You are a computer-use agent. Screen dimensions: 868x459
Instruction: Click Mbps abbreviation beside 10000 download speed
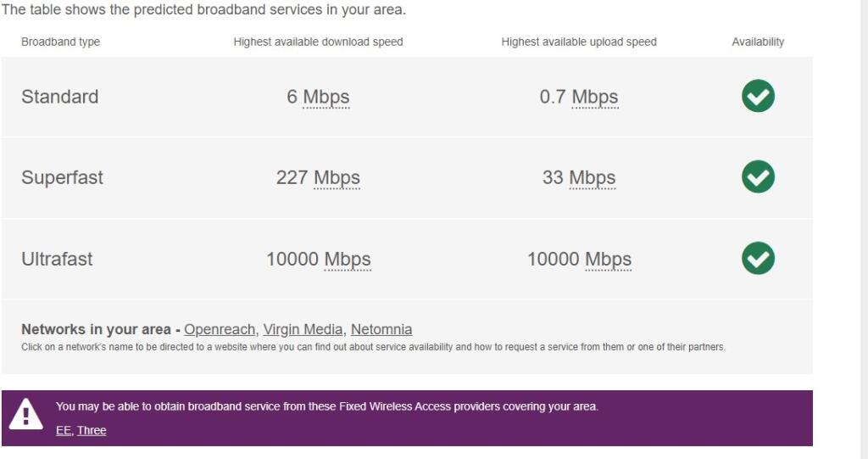tap(348, 260)
